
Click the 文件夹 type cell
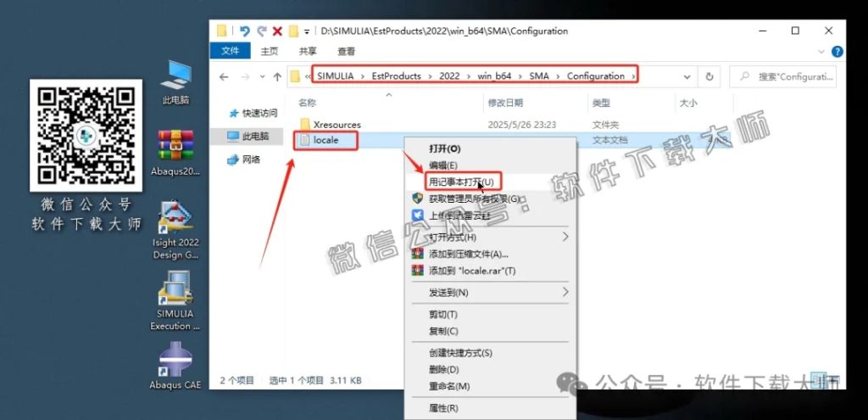point(605,126)
